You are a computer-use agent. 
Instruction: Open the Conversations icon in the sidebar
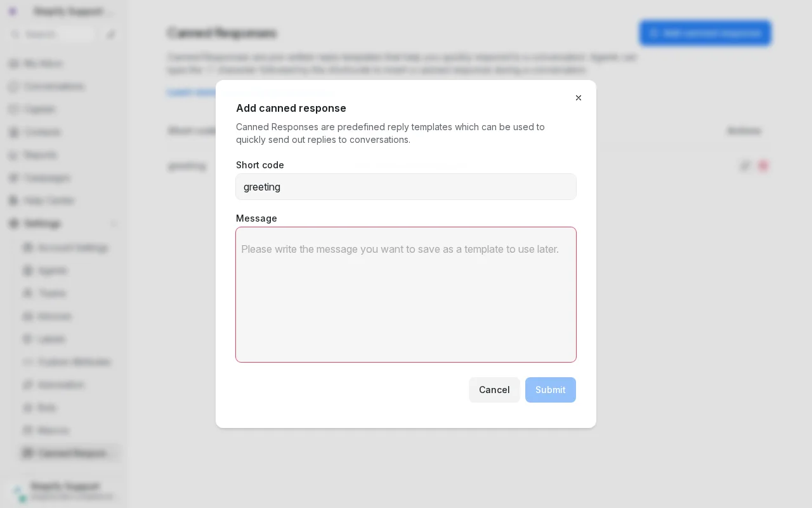click(x=13, y=86)
